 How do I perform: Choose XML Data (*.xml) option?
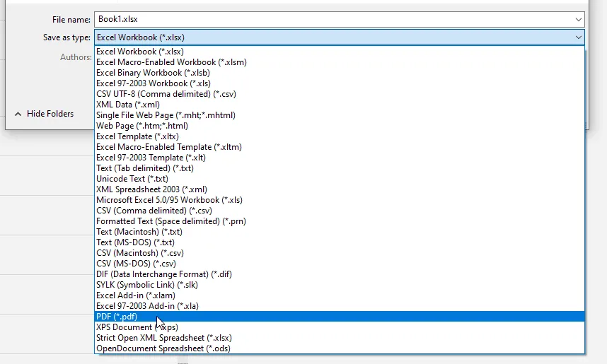339,105
